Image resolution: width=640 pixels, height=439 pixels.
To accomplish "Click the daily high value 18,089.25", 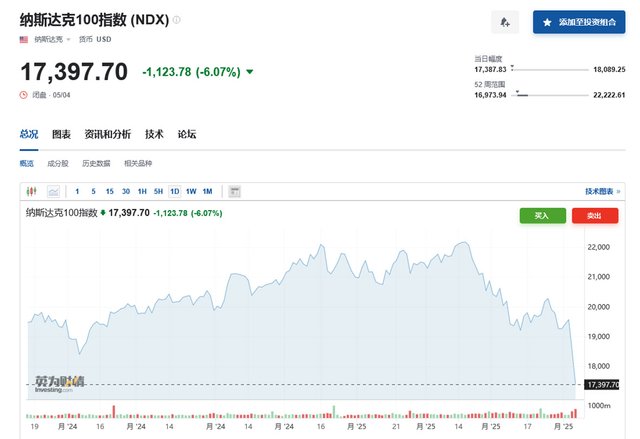I will [609, 69].
